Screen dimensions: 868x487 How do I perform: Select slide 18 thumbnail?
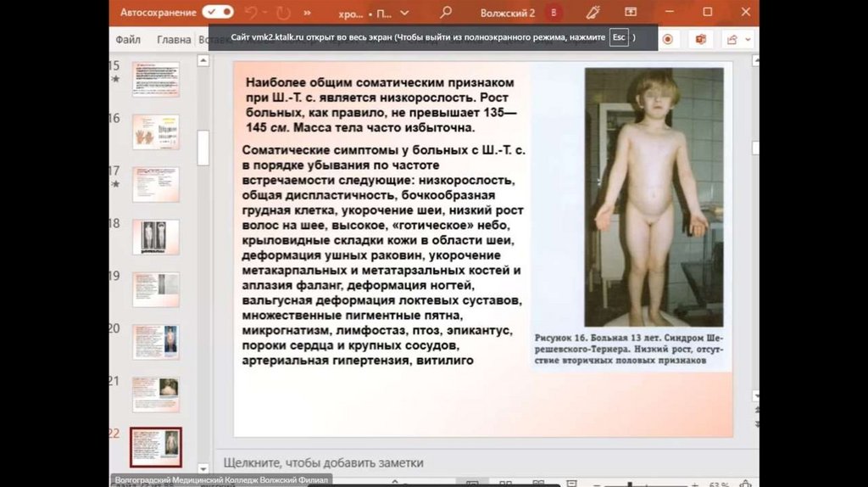coord(156,237)
